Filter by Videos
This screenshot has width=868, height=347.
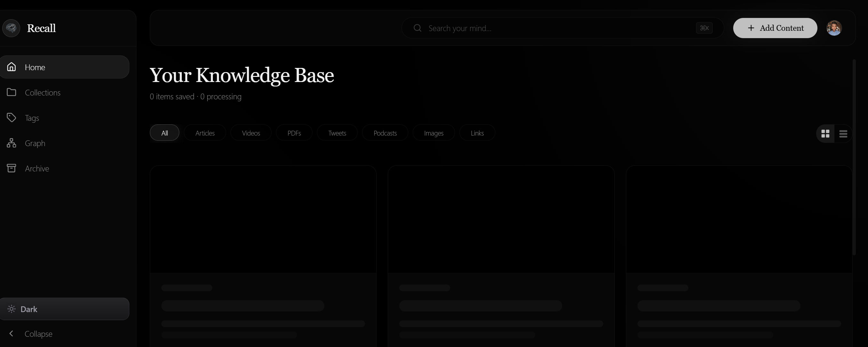(251, 133)
